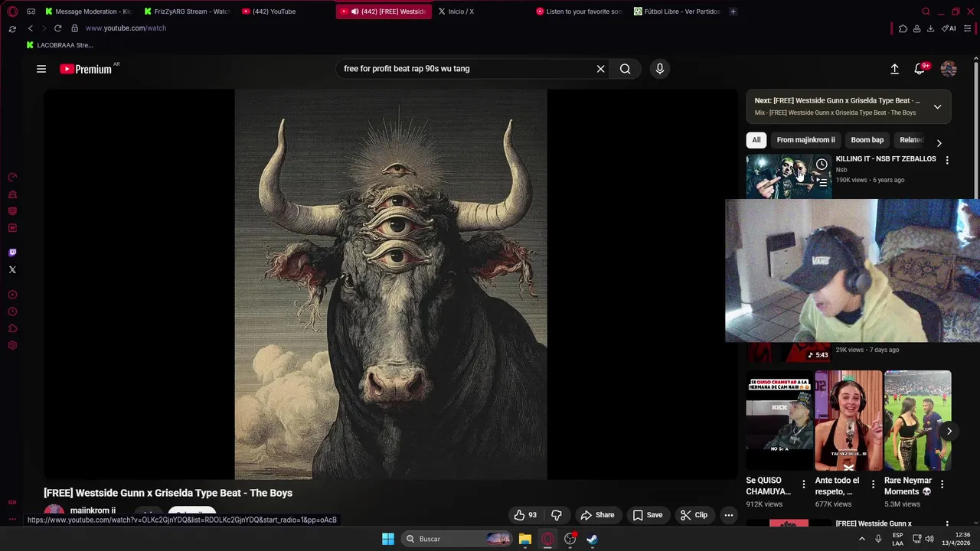Screen dimensions: 980x551
Task: Open Twitch in the Opera sidebar
Action: (x=12, y=253)
